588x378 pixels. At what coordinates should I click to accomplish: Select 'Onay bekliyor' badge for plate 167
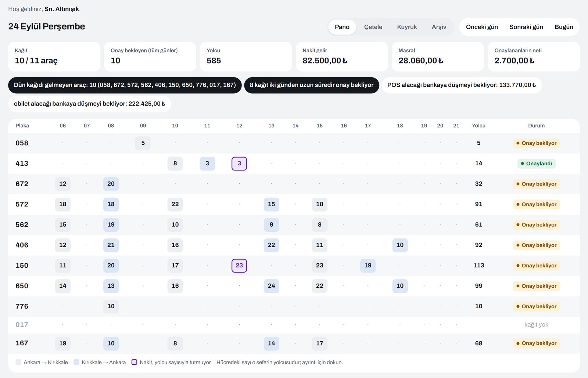(x=536, y=343)
